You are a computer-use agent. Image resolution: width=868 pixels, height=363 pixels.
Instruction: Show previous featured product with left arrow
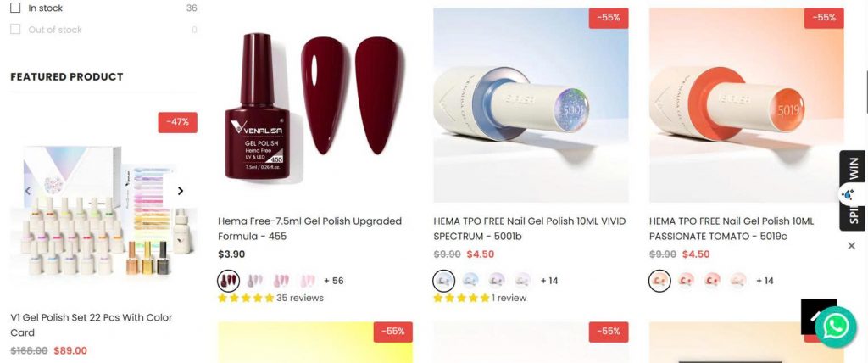tap(28, 191)
